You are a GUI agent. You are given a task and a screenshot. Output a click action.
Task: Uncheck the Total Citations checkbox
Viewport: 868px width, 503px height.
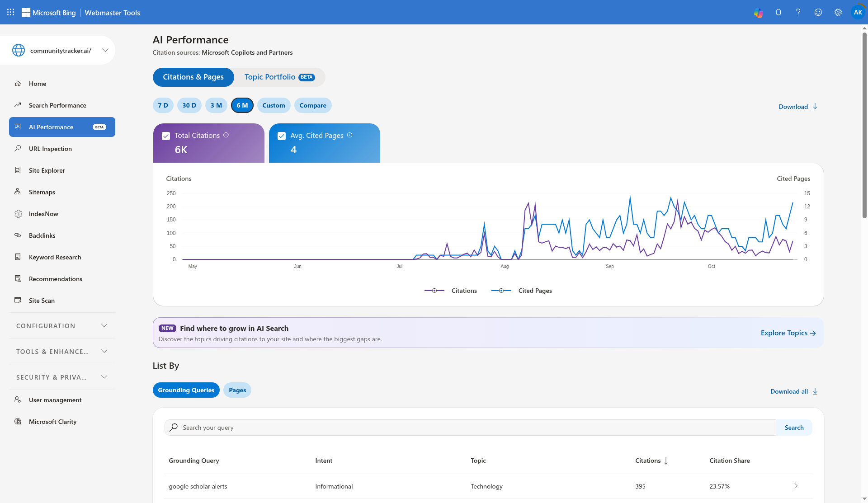(166, 136)
